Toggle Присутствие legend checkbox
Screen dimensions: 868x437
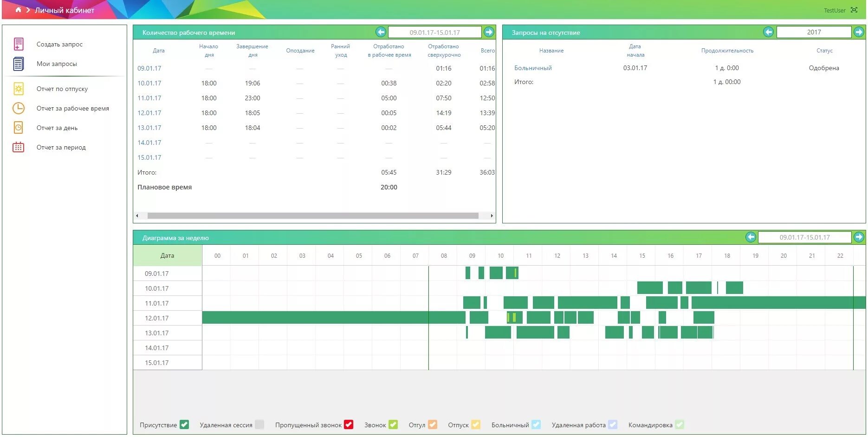(184, 424)
